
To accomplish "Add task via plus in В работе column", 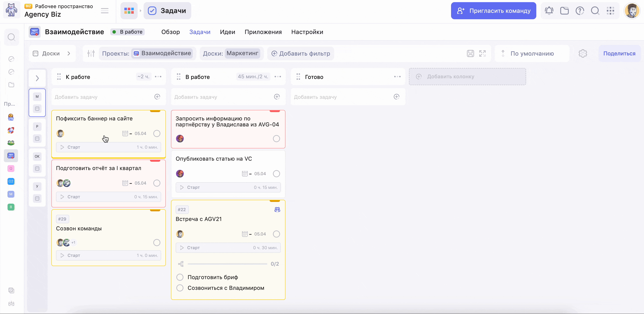I will 277,97.
